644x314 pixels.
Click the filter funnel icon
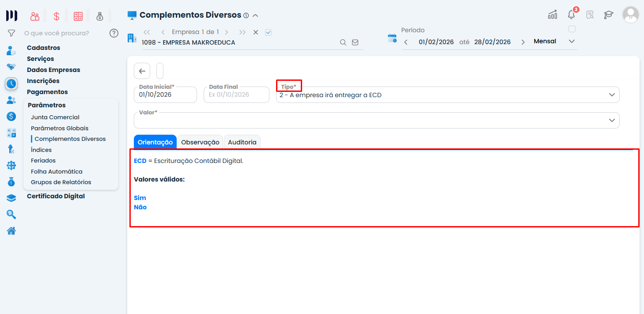point(11,33)
